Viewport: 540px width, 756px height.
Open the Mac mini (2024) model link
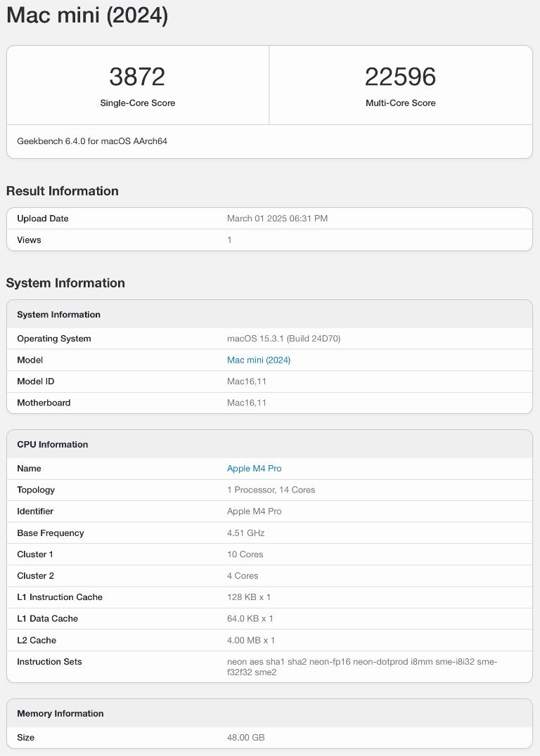point(259,360)
